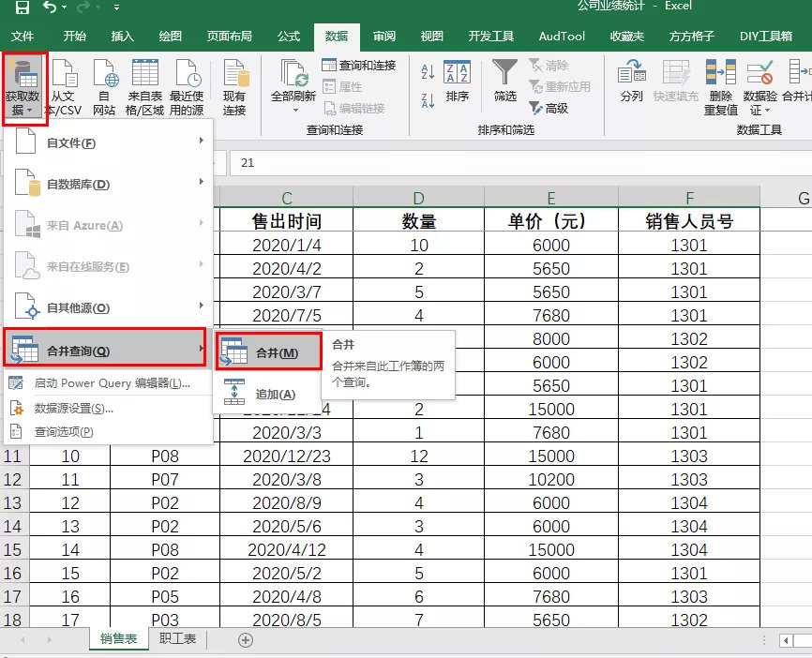The height and width of the screenshot is (658, 812).
Task: Open 合并查询(Q) submenu item
Action: [106, 349]
